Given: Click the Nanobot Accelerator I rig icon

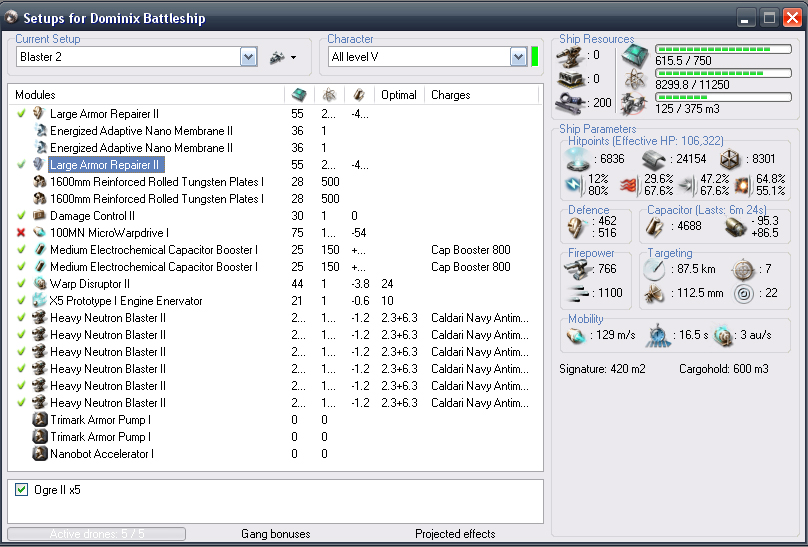Looking at the screenshot, I should (40, 454).
